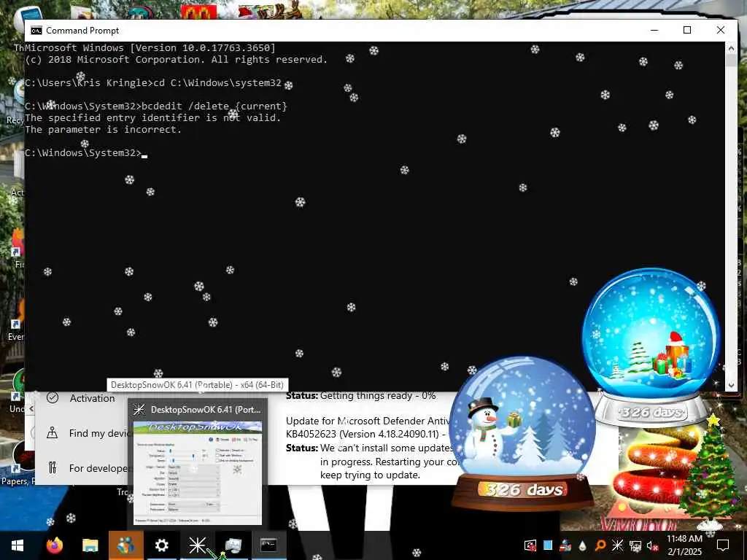Click the water droplet tray icon
The width and height of the screenshot is (747, 560).
coord(583,545)
